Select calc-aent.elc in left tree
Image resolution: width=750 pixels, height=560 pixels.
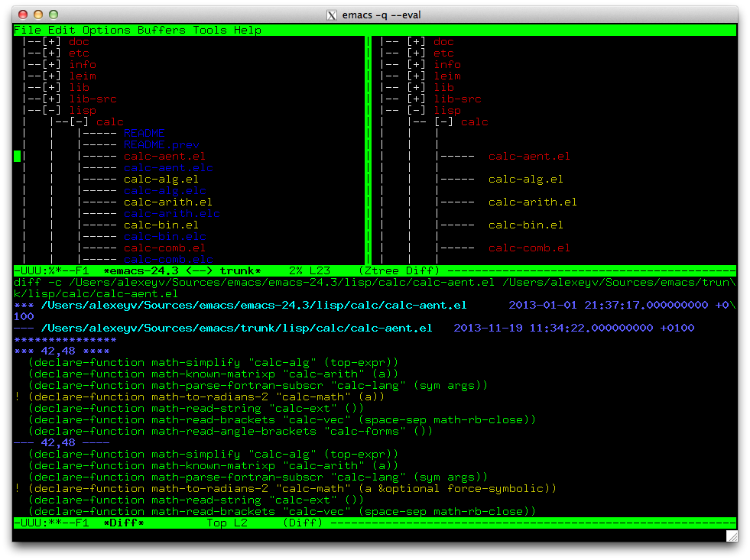168,168
